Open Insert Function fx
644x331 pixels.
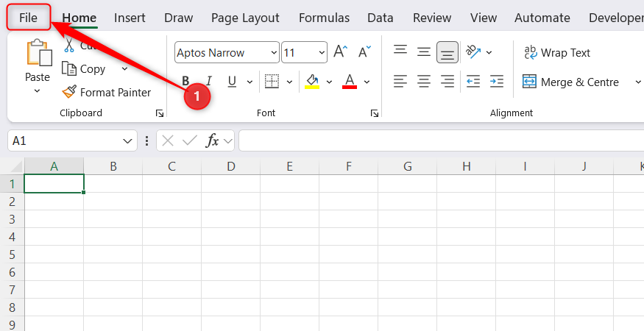[x=212, y=141]
